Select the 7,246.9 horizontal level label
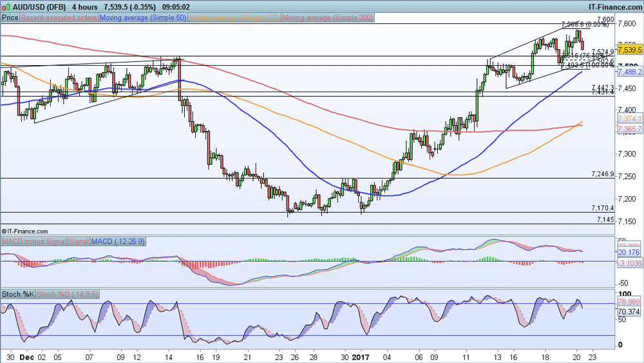Screen dimensions: 644x363 603,174
